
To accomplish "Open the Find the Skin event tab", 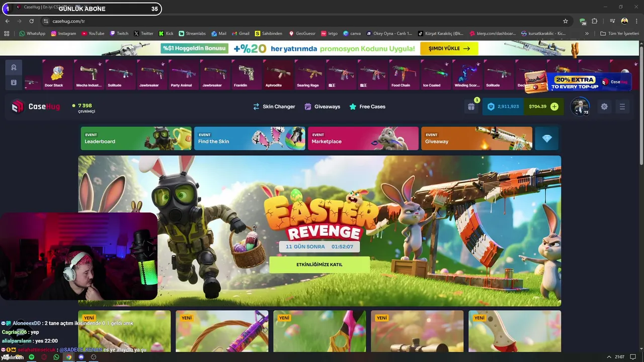I will click(250, 138).
